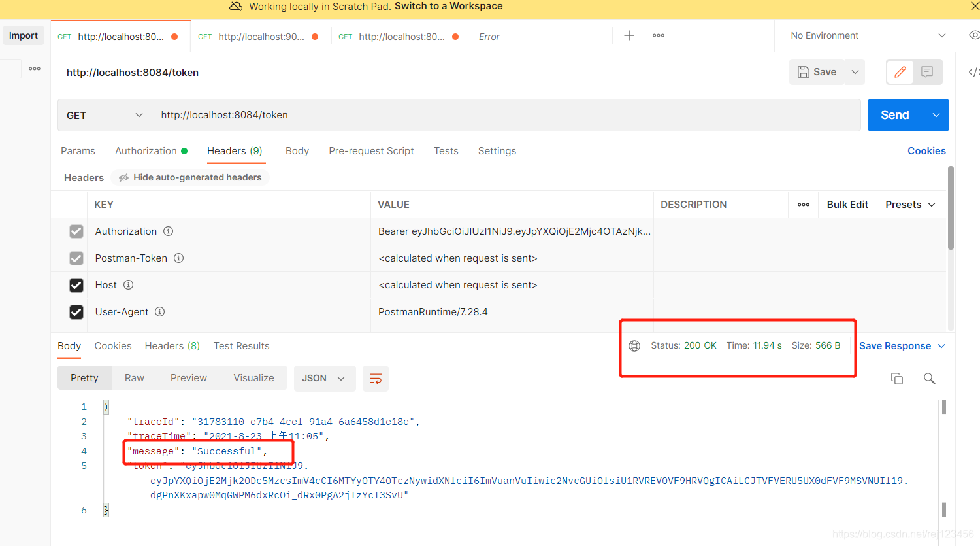
Task: Open the request documentation comments icon
Action: coord(926,72)
